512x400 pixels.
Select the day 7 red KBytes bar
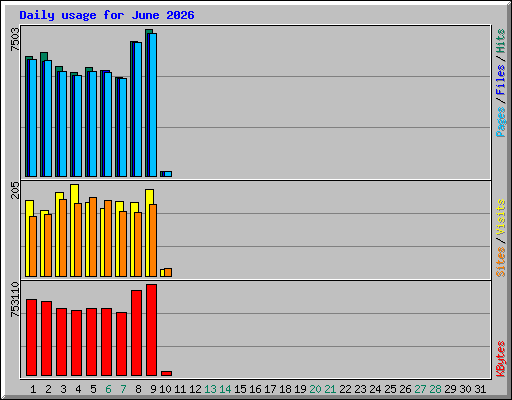121,344
